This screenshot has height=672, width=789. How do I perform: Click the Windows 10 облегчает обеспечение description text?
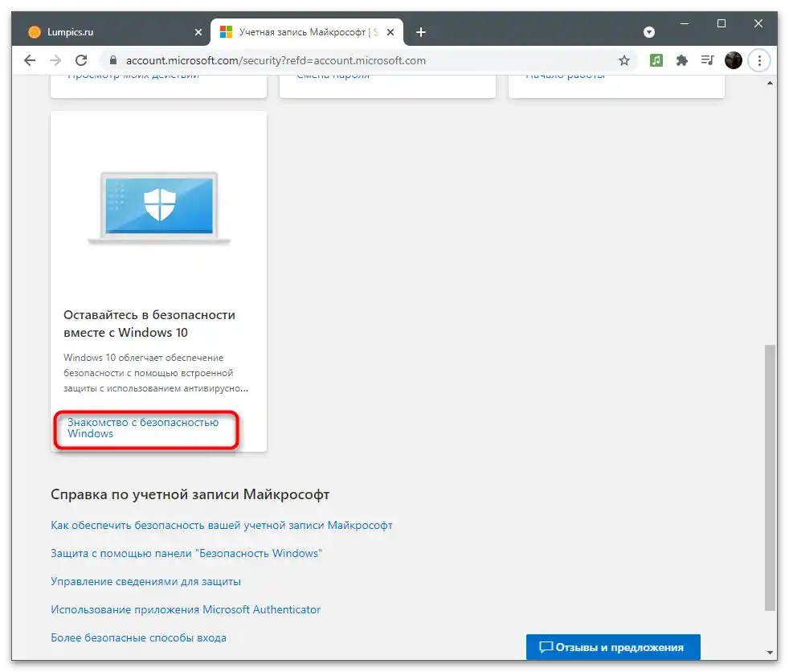tap(156, 373)
